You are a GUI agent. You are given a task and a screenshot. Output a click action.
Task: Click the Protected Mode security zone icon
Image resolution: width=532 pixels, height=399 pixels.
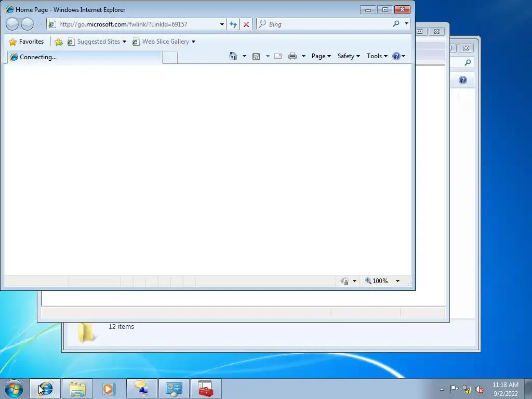tap(345, 281)
